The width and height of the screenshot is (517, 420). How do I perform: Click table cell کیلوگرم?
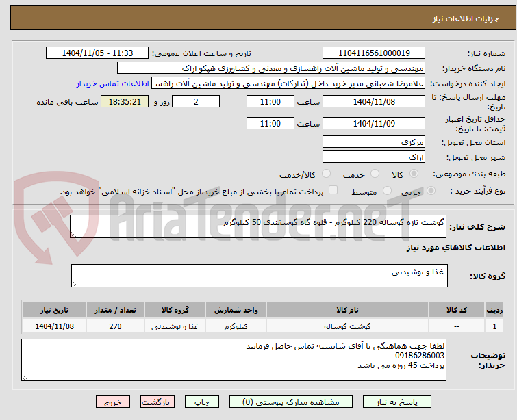(236, 326)
